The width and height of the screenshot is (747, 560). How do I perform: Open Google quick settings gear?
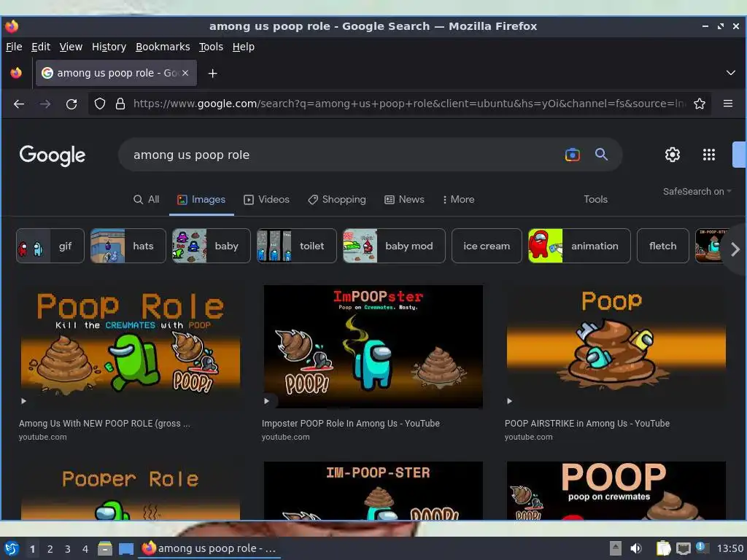point(672,155)
